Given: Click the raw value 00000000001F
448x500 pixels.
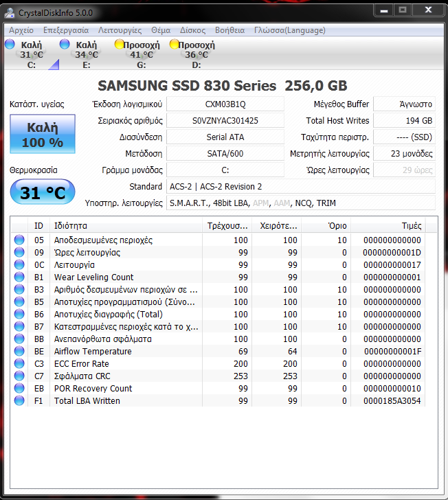Looking at the screenshot, I should tap(392, 352).
